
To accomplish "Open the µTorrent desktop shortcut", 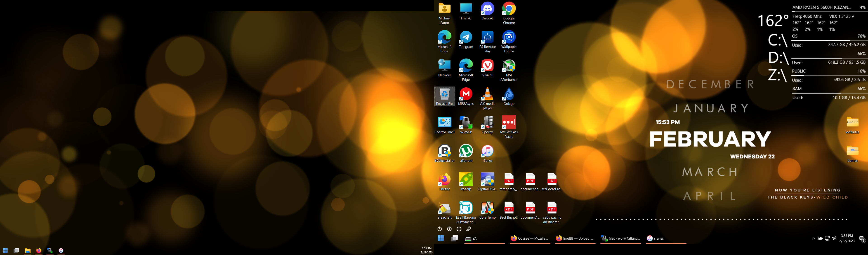I will click(x=466, y=154).
